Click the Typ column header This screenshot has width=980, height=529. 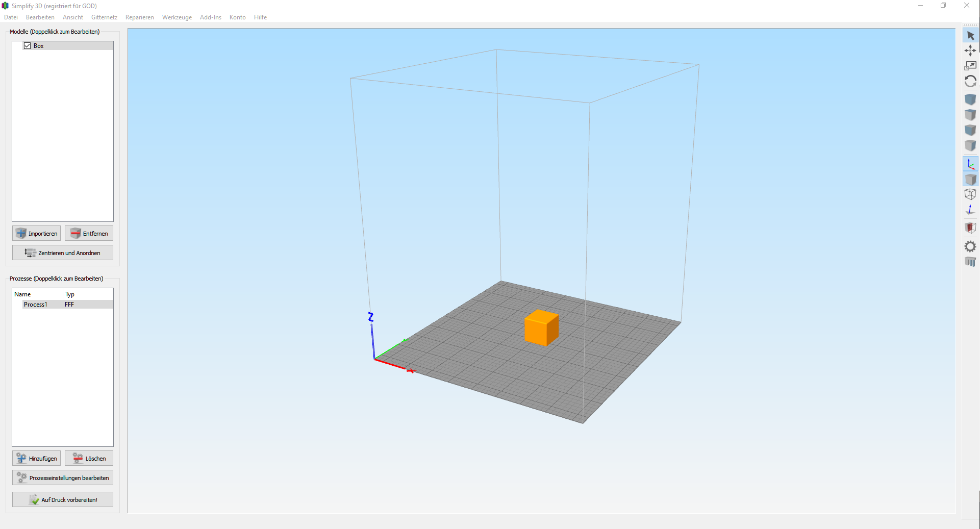[x=88, y=294]
